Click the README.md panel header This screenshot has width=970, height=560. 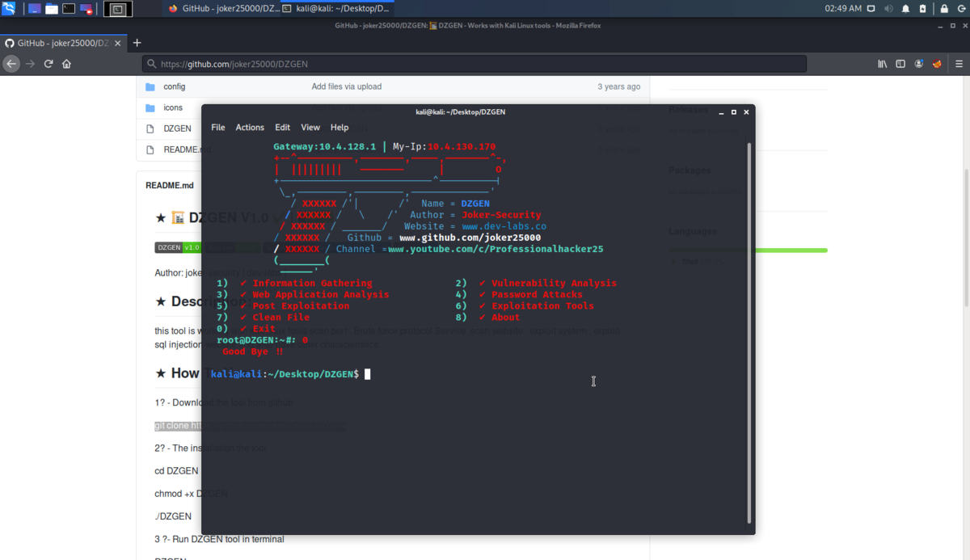click(170, 185)
